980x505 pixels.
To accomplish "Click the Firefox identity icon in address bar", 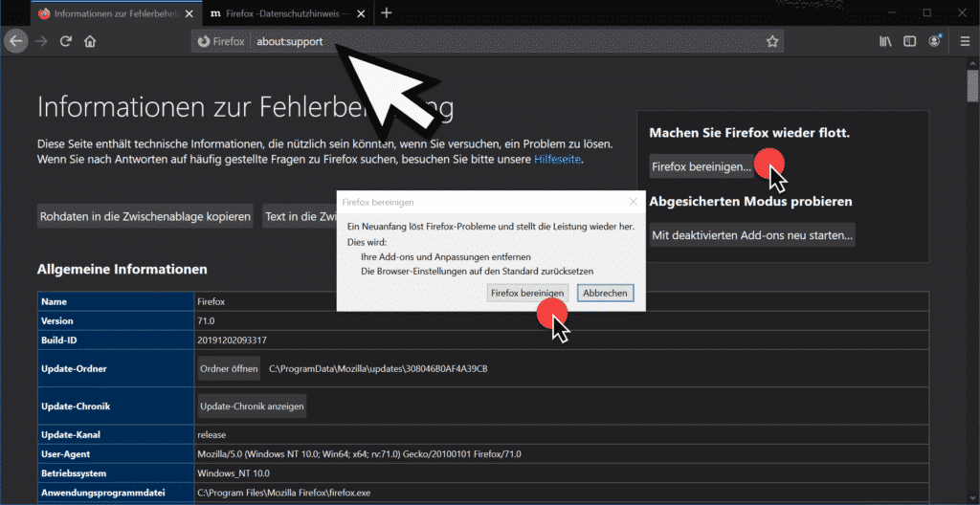I will point(221,42).
